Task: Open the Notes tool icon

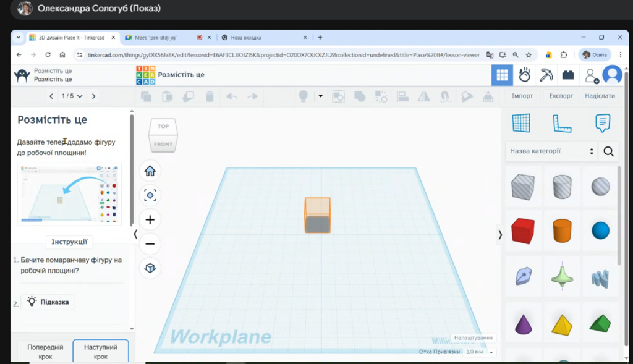Action: click(602, 123)
